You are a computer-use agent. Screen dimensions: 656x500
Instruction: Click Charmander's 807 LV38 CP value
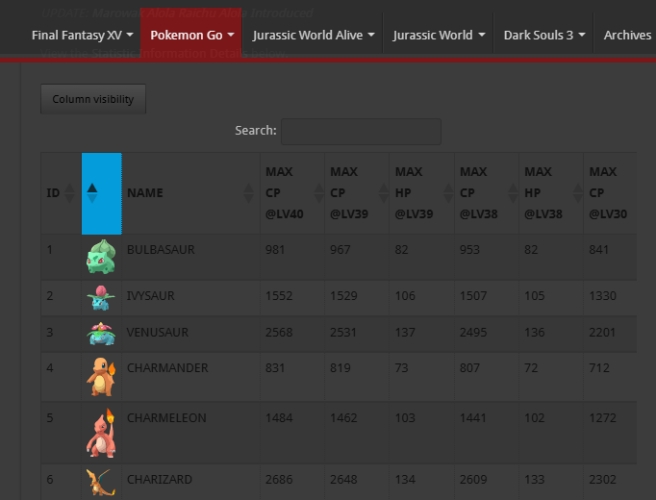(x=470, y=368)
